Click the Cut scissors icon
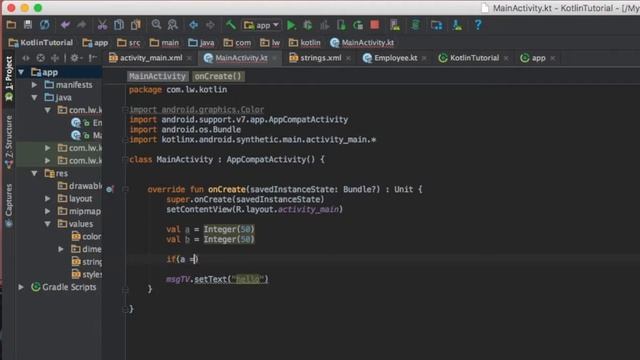The width and height of the screenshot is (640, 360). point(102,25)
